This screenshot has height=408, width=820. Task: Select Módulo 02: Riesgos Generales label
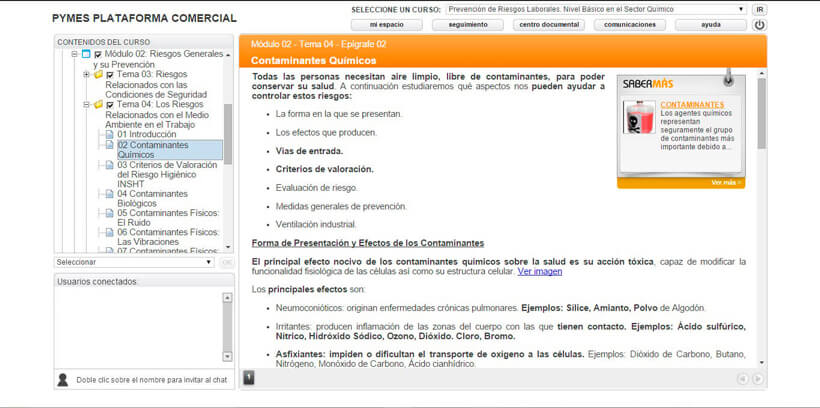coord(158,59)
